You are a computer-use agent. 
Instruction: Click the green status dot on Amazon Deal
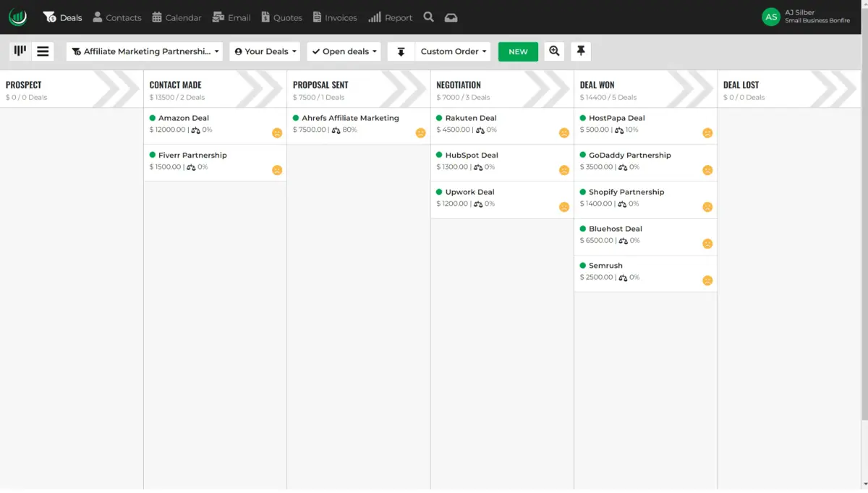point(153,118)
